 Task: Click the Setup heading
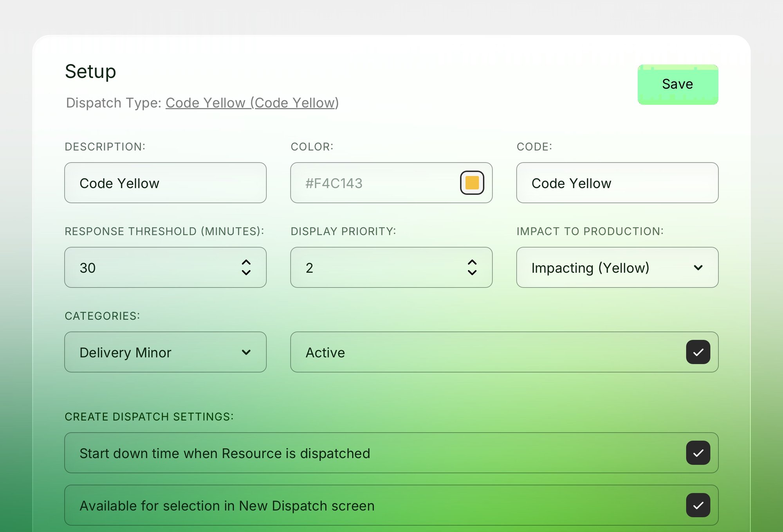pyautogui.click(x=90, y=72)
